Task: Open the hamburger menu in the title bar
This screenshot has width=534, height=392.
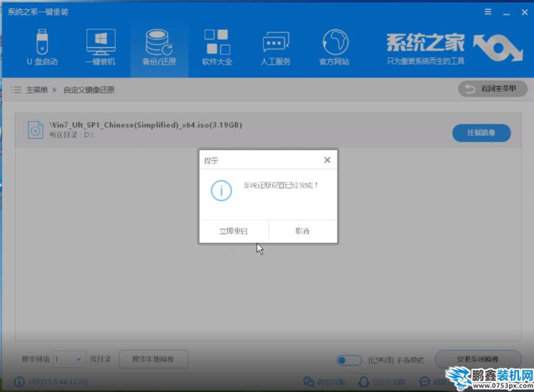Action: pyautogui.click(x=488, y=12)
